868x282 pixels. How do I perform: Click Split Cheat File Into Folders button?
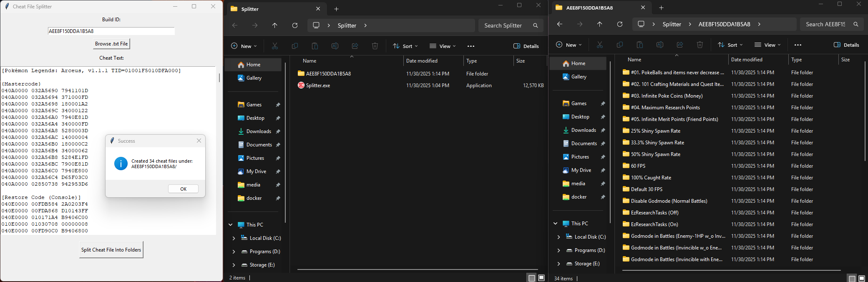(111, 250)
